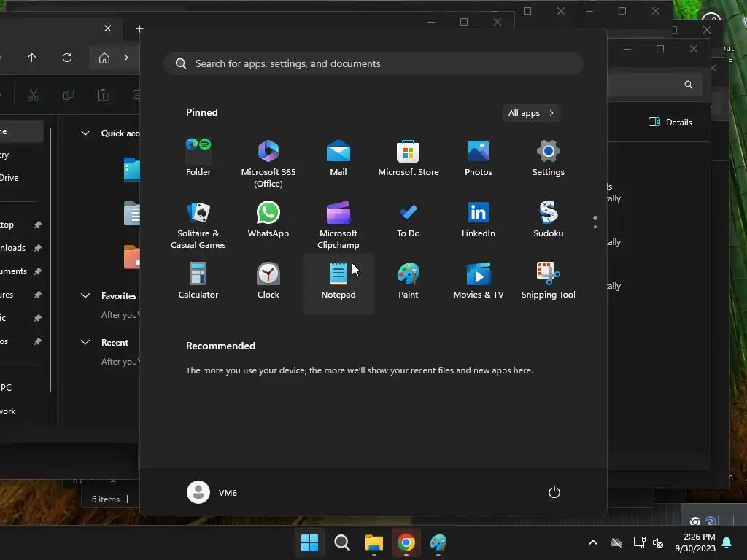Screen dimensions: 747x560
Task: Click Copy in File Explorer toolbar
Action: coord(68,95)
